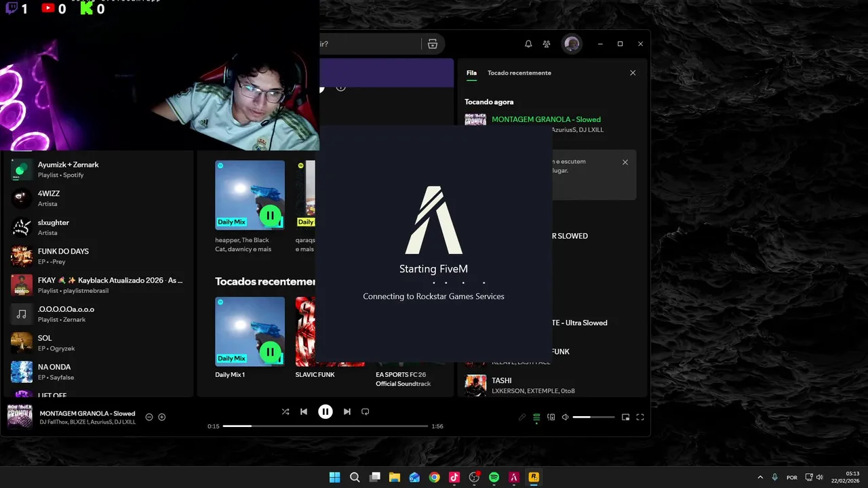Open File Explorer from taskbar
This screenshot has height=488, width=868.
[395, 477]
